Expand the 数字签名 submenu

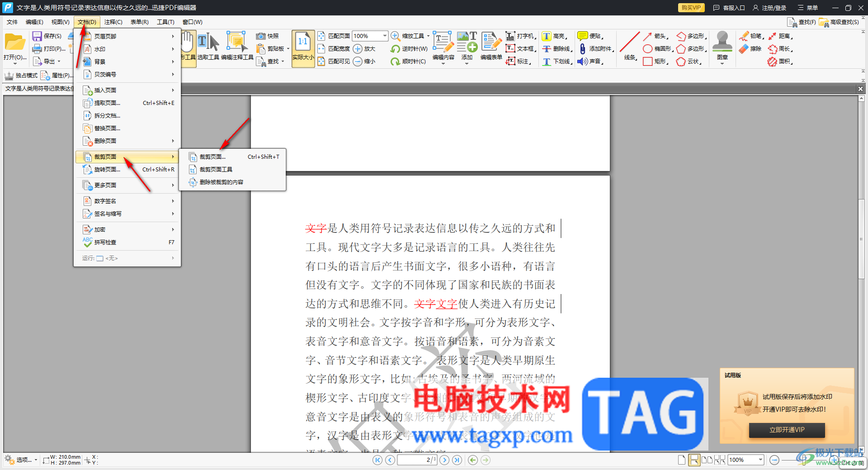tap(127, 201)
